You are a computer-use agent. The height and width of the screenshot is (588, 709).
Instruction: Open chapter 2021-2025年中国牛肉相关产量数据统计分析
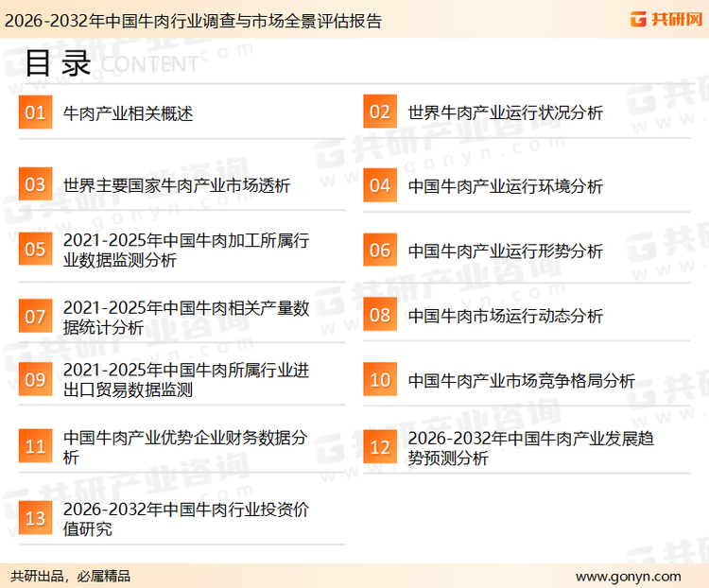186,318
